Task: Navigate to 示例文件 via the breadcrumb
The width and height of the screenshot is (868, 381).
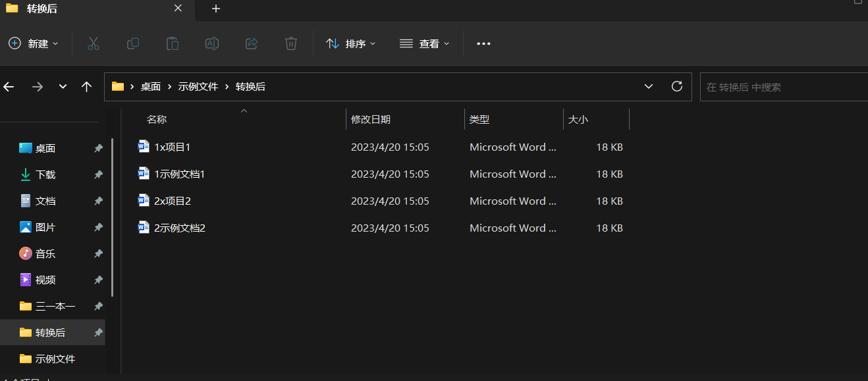Action: [x=198, y=86]
